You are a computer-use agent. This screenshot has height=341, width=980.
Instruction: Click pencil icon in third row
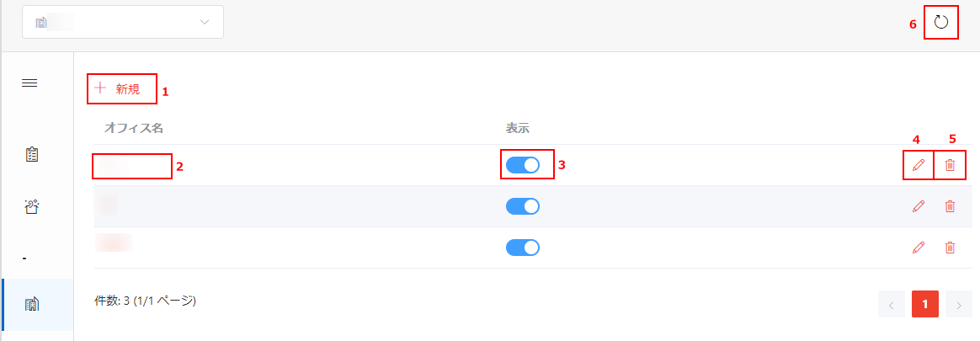[919, 248]
